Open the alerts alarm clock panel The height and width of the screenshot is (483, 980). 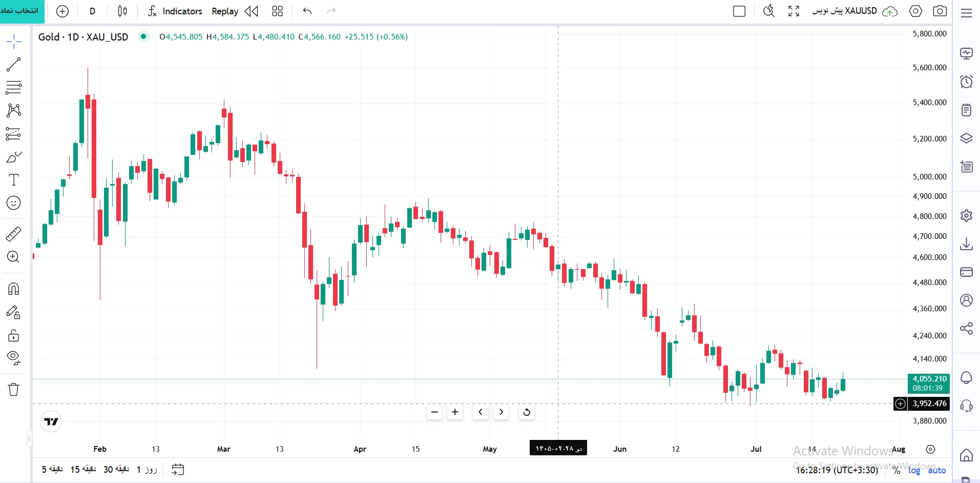(x=966, y=82)
